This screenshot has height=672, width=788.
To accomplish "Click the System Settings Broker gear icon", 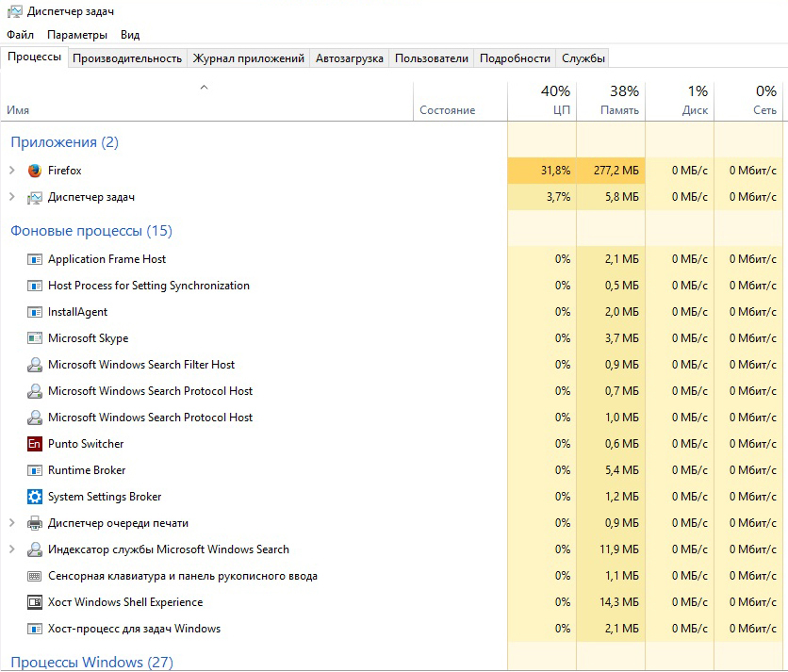I will coord(35,497).
